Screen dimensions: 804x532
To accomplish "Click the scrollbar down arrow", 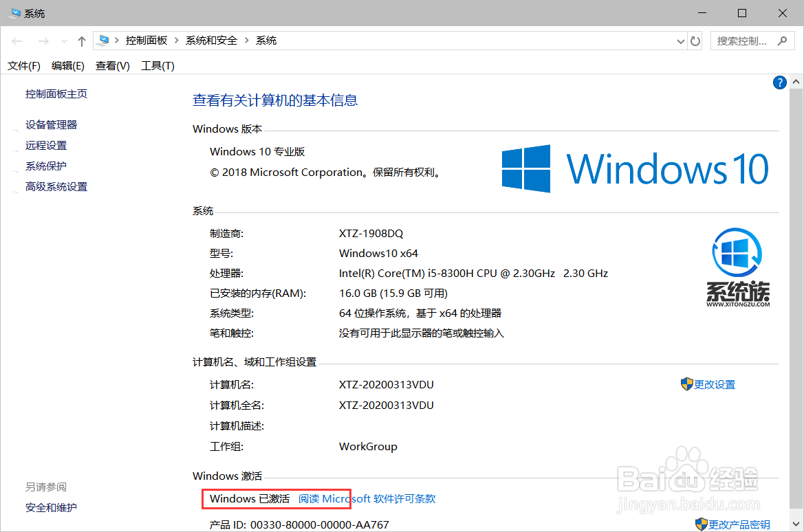I will [x=796, y=524].
